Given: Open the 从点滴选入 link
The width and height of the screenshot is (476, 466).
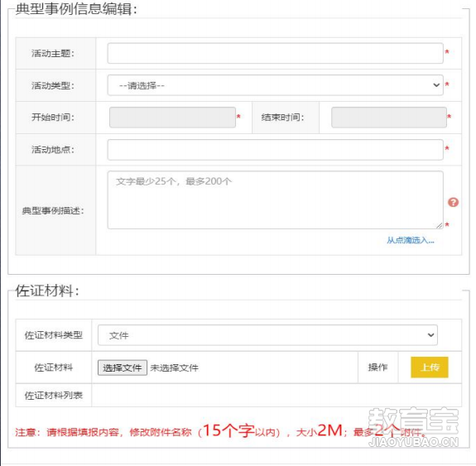Looking at the screenshot, I should click(410, 240).
